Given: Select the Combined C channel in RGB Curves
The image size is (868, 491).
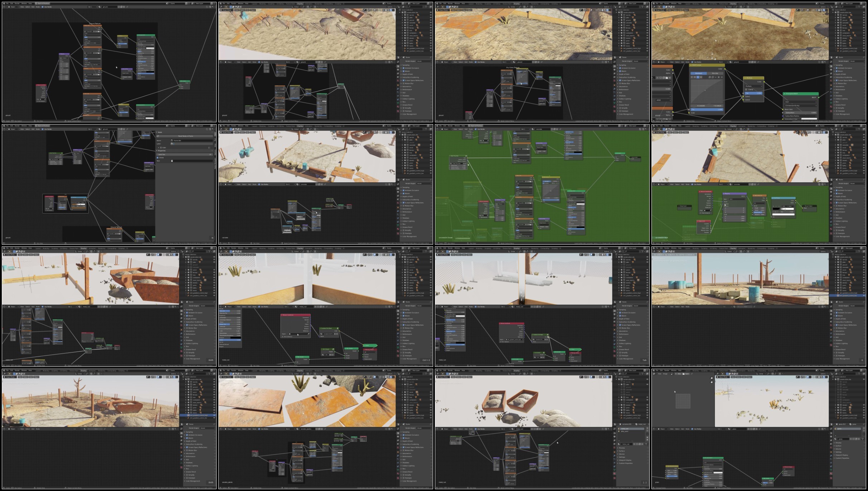Looking at the screenshot, I should 692,77.
